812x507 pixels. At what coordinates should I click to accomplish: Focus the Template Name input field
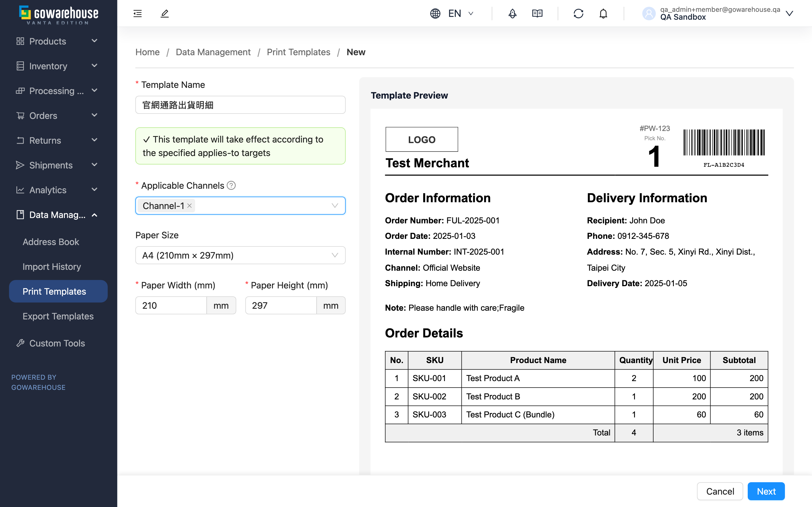(240, 105)
